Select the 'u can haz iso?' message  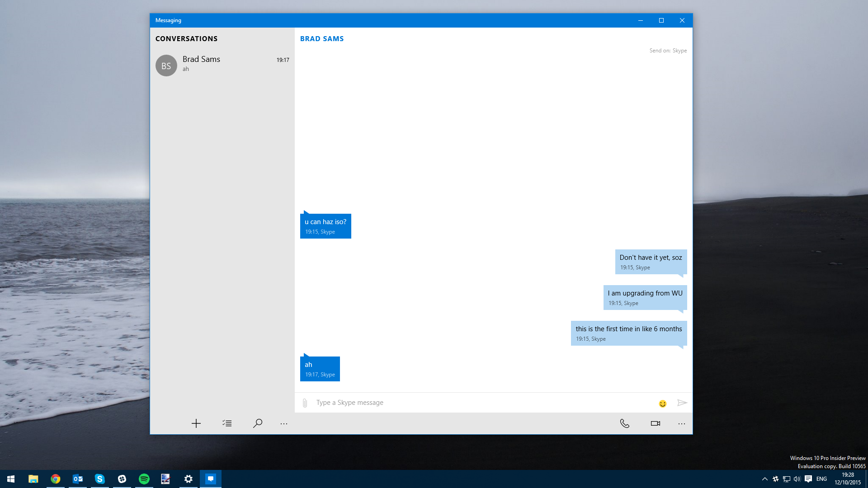pyautogui.click(x=325, y=226)
